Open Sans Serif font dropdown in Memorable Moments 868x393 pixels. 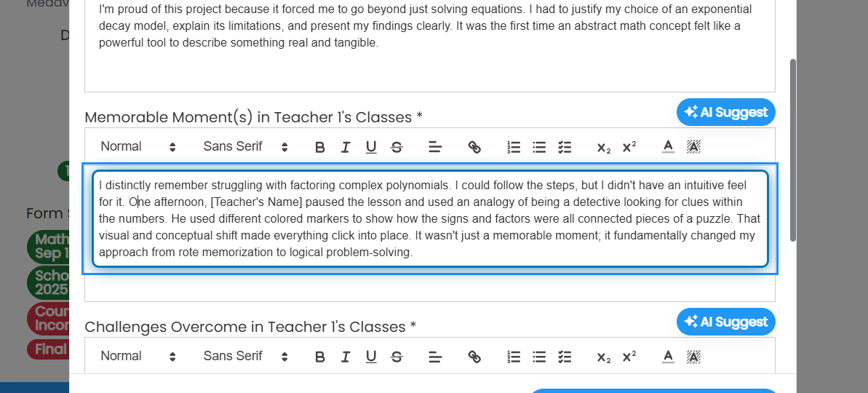coord(246,147)
